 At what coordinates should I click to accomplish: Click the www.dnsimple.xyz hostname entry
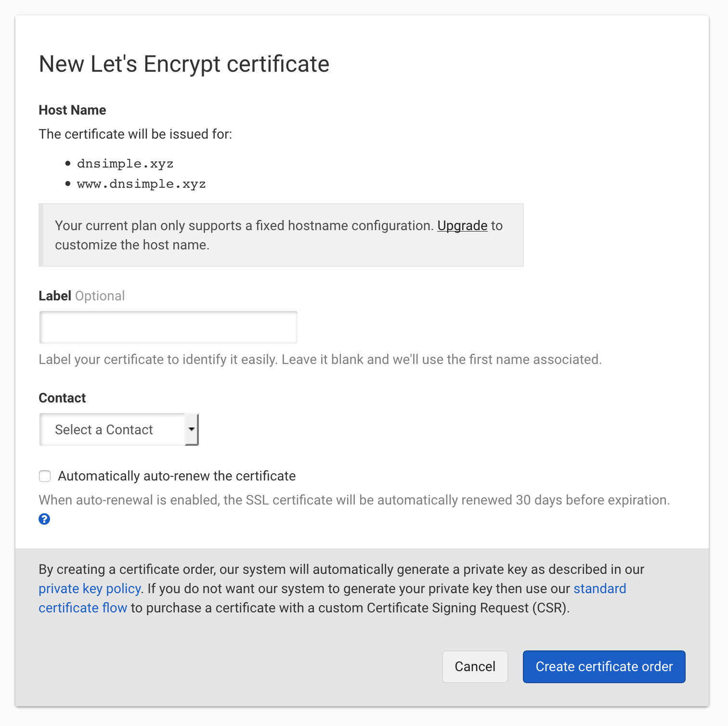[142, 184]
